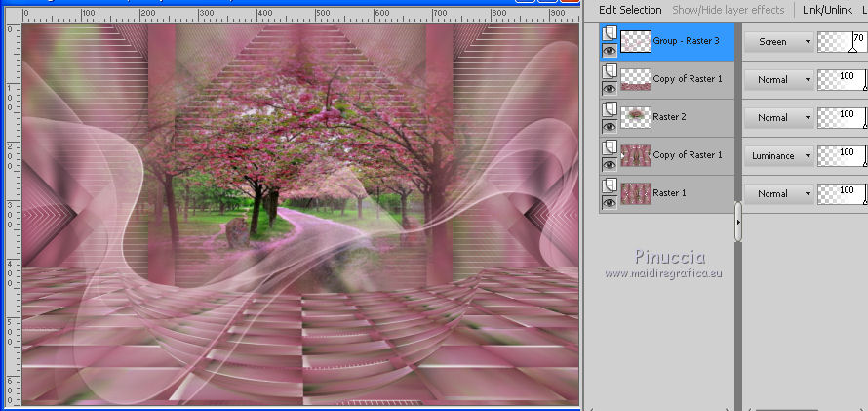Click the Link/Unlink button

click(x=827, y=10)
